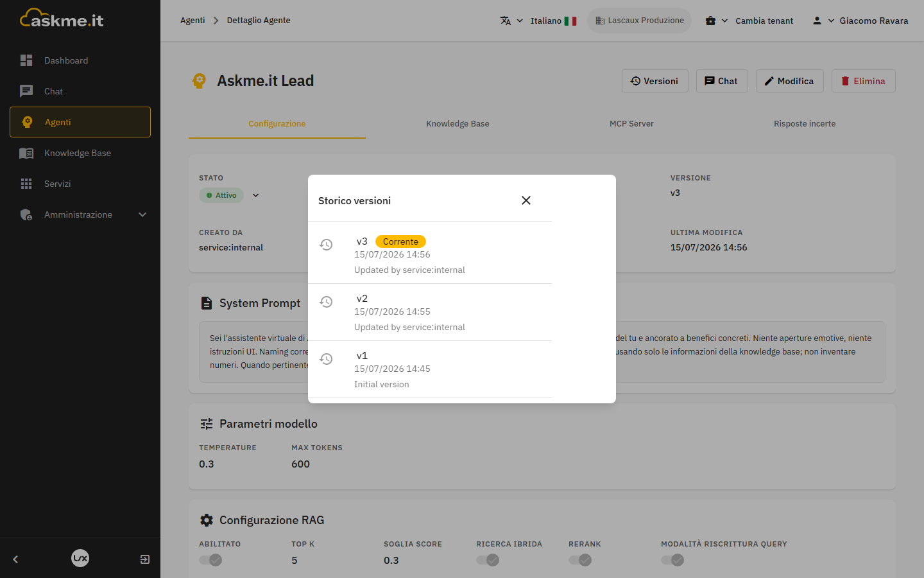This screenshot has width=924, height=578.
Task: Click the Lascaux Produzione tenant chip
Action: 639,21
